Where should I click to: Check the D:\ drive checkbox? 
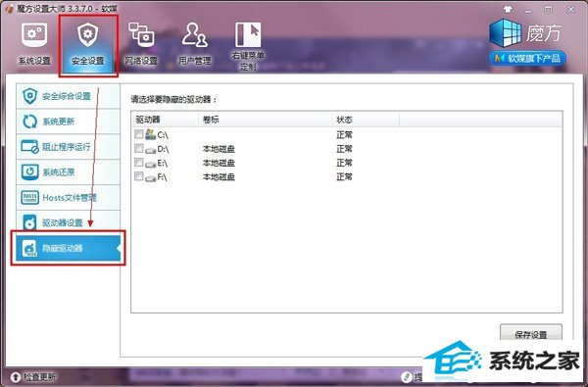pyautogui.click(x=139, y=149)
